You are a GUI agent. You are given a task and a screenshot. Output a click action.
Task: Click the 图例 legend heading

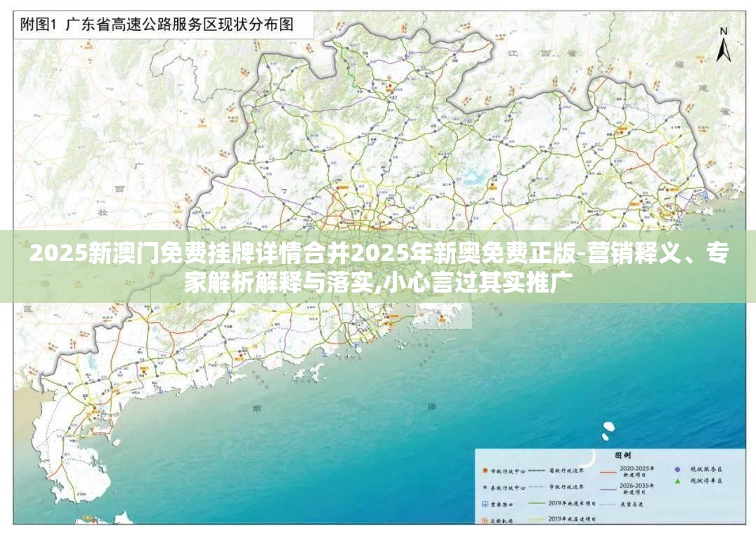pos(623,456)
